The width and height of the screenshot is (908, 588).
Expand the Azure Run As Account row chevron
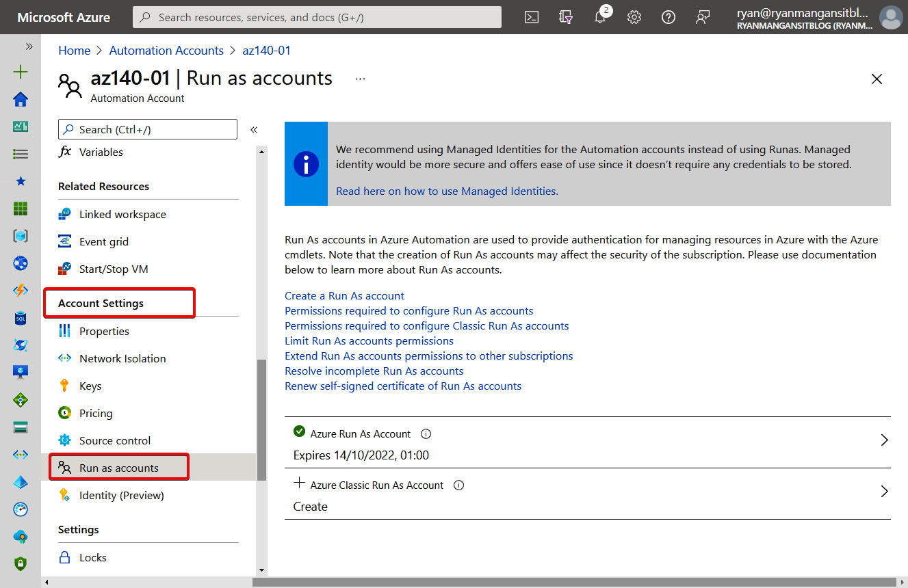(884, 440)
